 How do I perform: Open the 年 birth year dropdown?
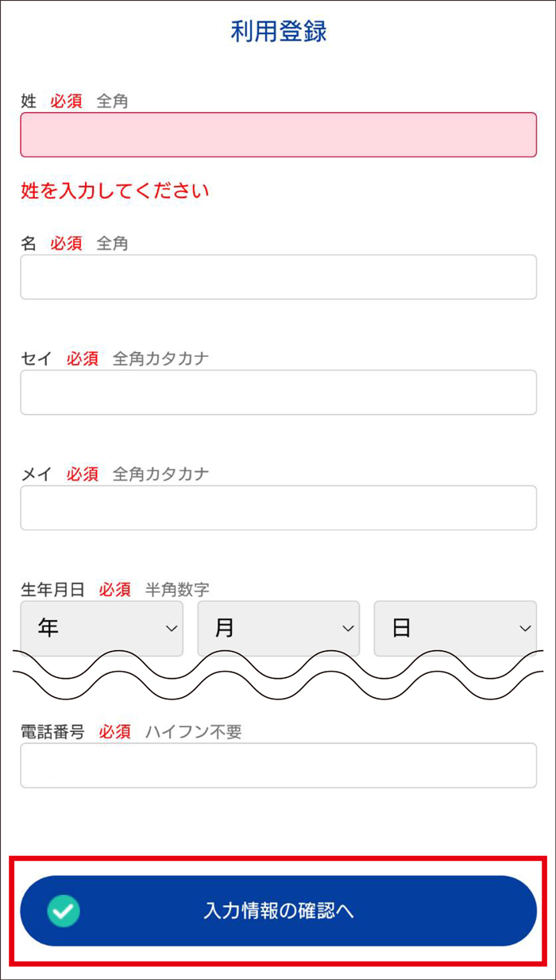click(102, 629)
